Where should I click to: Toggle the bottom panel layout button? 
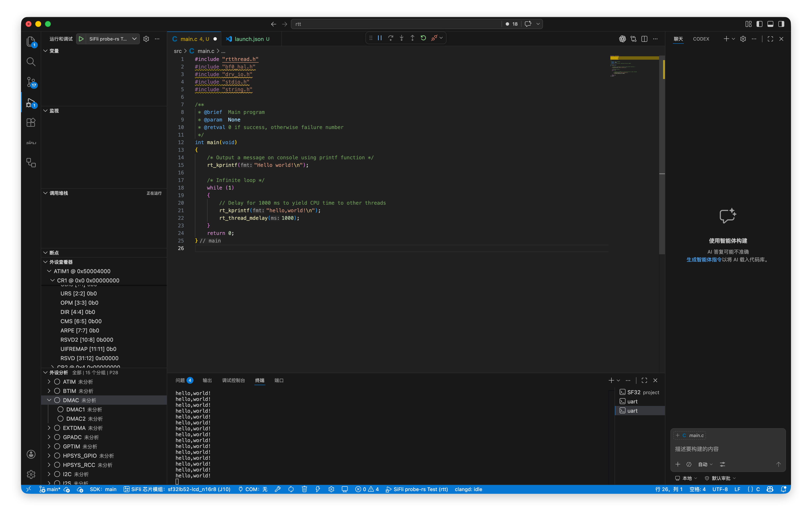pyautogui.click(x=770, y=24)
